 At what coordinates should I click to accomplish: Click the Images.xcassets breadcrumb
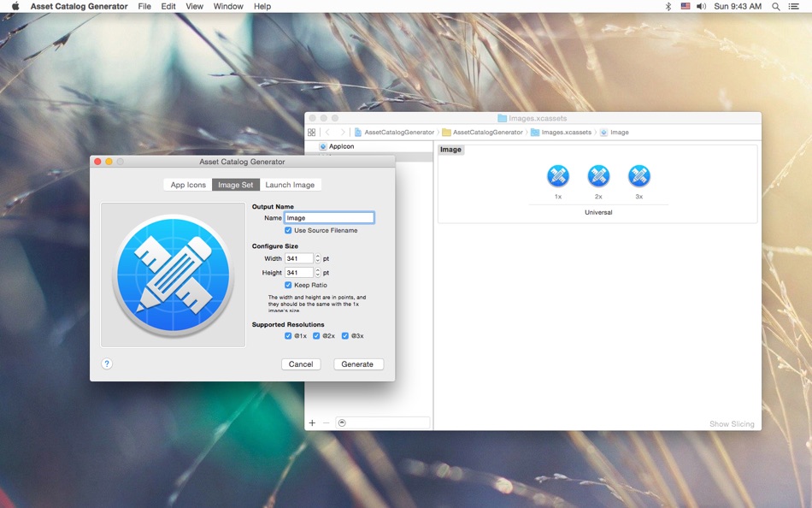(562, 133)
